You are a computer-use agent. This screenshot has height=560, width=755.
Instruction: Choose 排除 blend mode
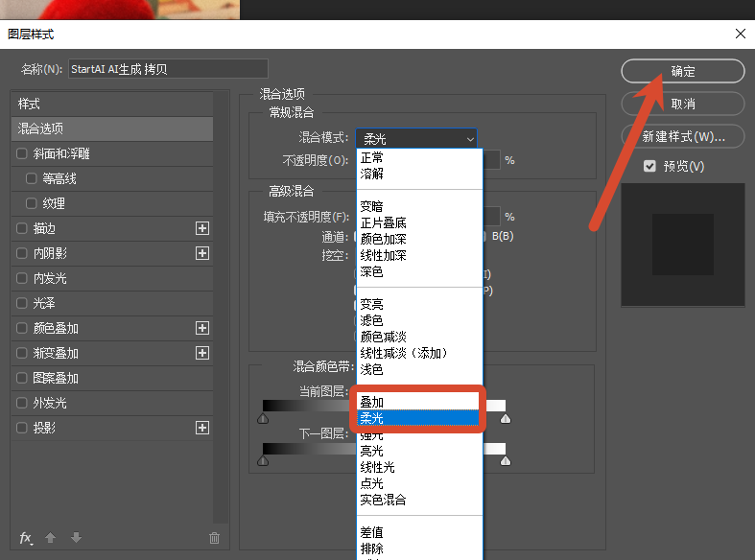(419, 548)
